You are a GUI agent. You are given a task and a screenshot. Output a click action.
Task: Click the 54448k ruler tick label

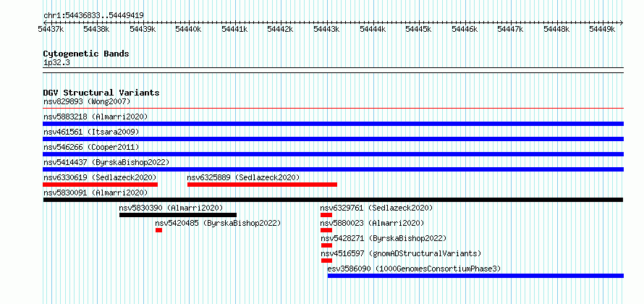click(x=557, y=29)
